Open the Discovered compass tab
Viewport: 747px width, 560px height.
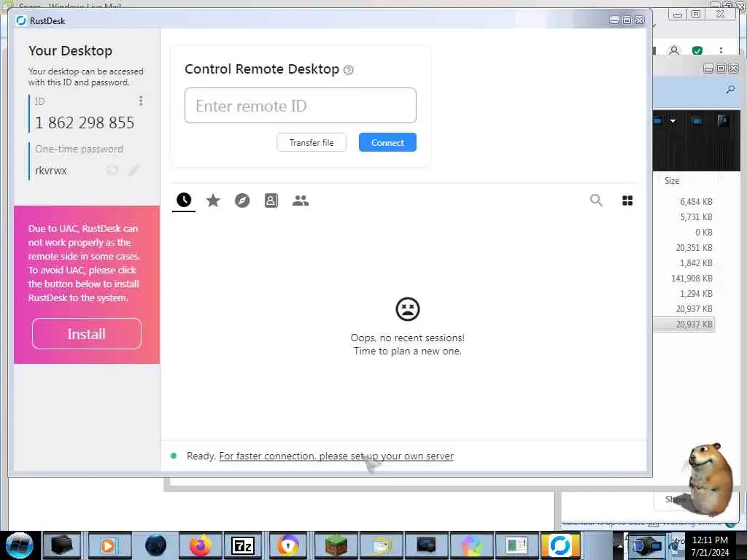242,201
